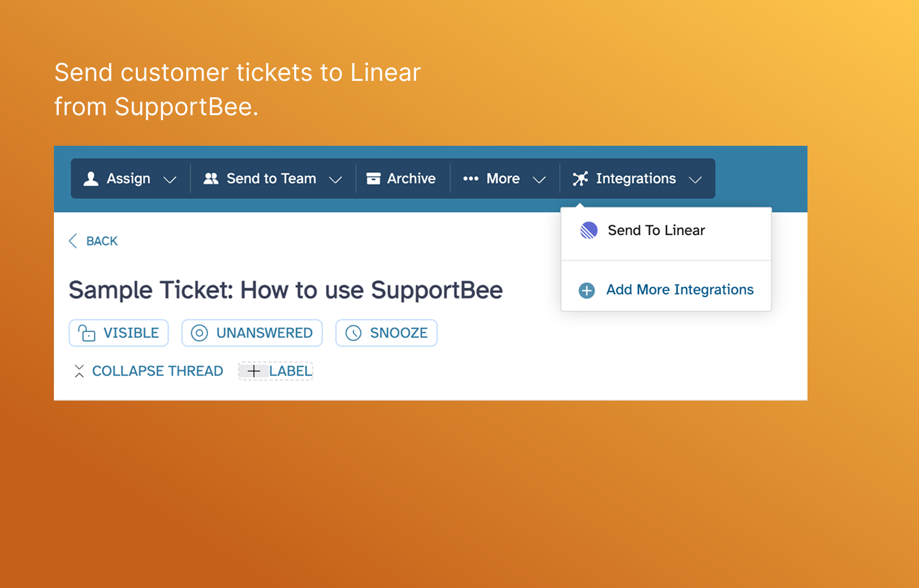Click the unlocked padlock icon on VISIBLE
The height and width of the screenshot is (588, 919).
86,333
